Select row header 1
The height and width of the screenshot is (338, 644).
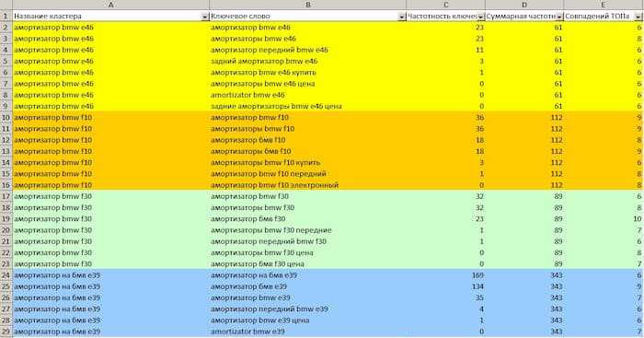click(6, 16)
